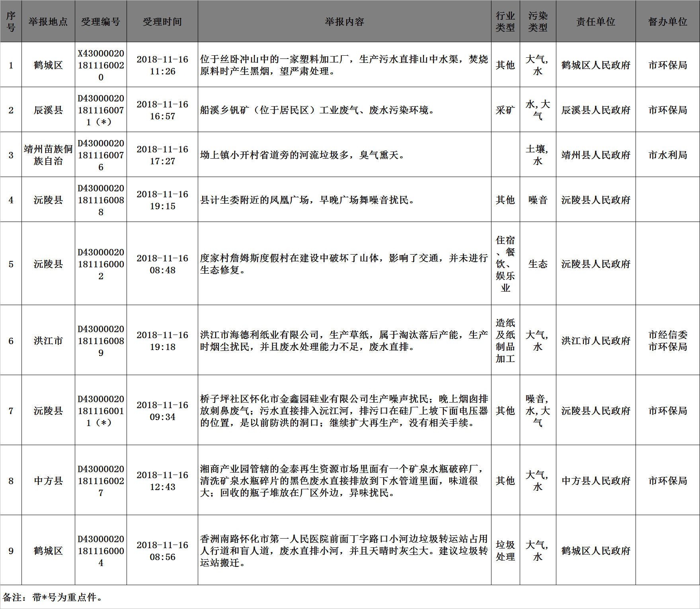
Task: Select the 垃圾处理 industry cell
Action: pos(505,551)
